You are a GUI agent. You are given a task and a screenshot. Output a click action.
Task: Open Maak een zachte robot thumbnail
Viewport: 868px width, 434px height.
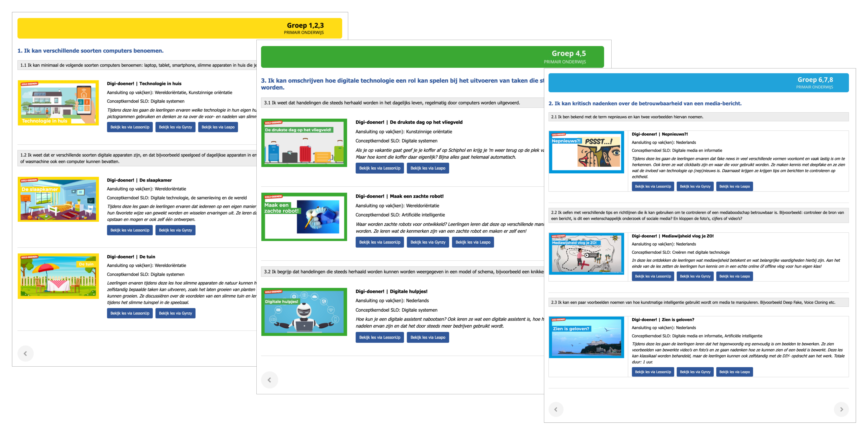pos(304,217)
